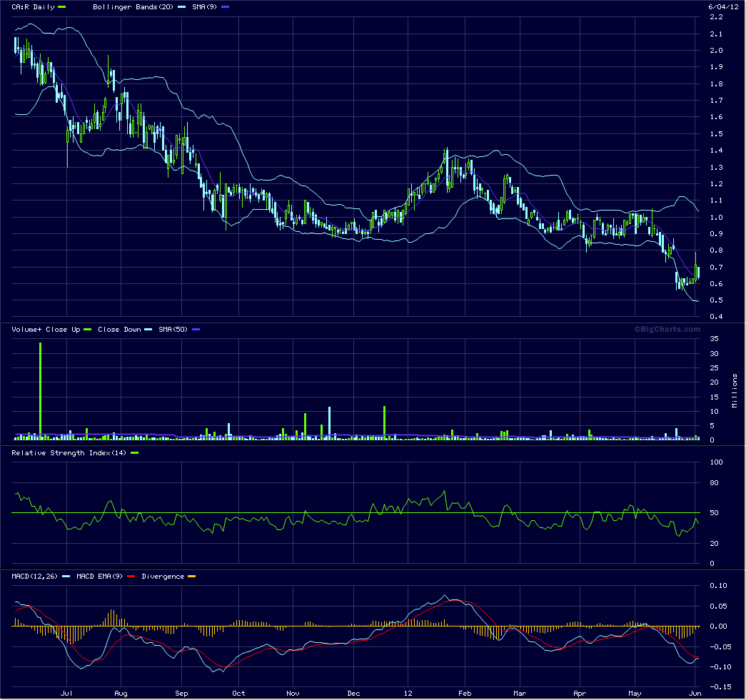Click the "80" RSI axis value
The height and width of the screenshot is (700, 746).
[x=714, y=483]
